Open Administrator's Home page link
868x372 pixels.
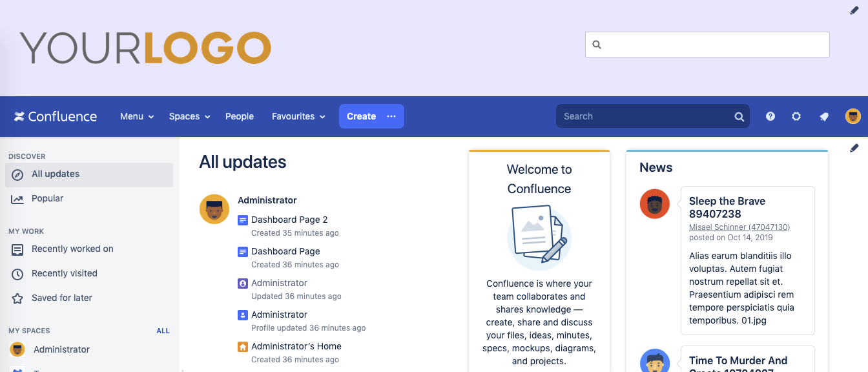pos(296,346)
